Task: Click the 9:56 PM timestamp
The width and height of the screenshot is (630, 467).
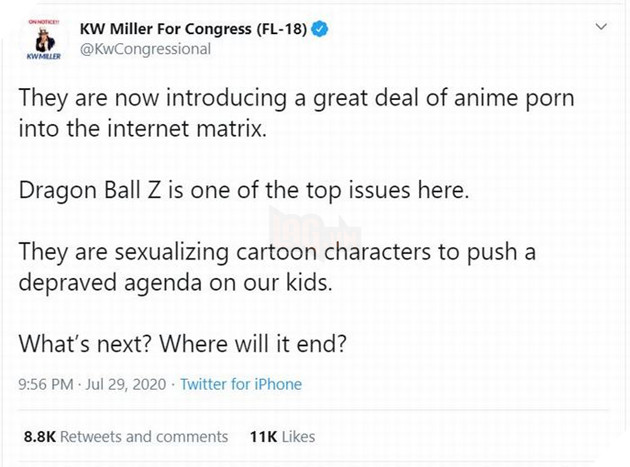Action: pyautogui.click(x=48, y=384)
